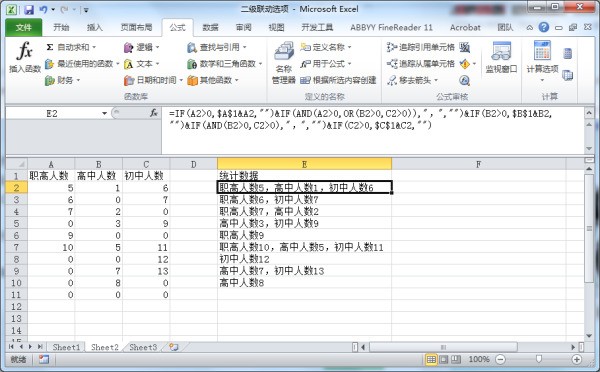This screenshot has width=600, height=372.
Task: Open Lookup and Reference (查找与引用) icon
Action: click(192, 47)
